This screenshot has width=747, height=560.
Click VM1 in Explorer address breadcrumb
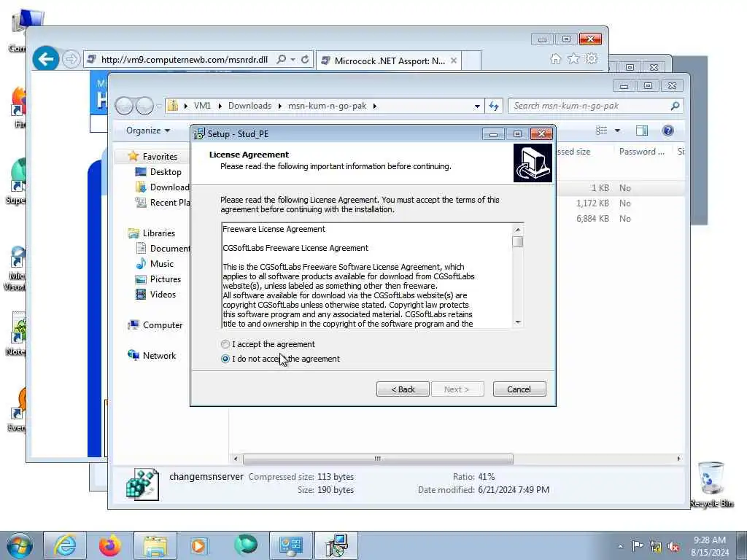tap(202, 106)
